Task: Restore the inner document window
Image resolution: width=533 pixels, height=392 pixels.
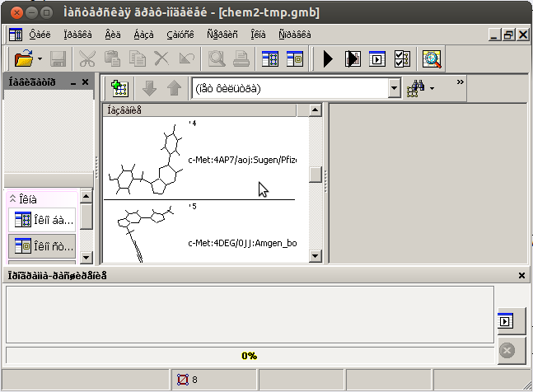Action: [x=508, y=35]
